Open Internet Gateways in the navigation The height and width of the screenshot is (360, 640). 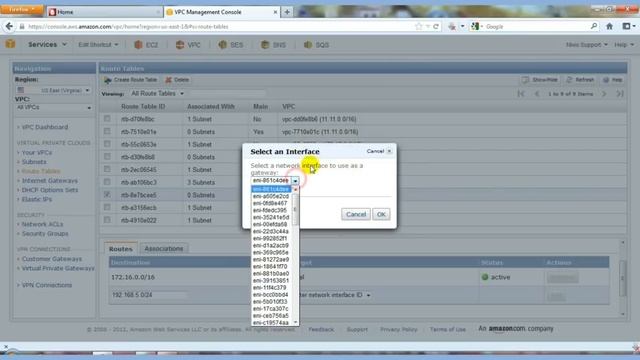[49, 180]
